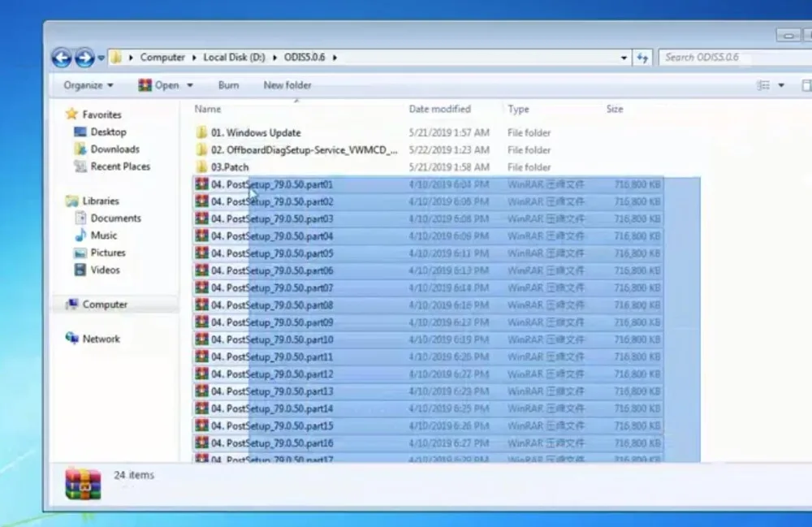Open Desktop in the navigation pane

coord(108,132)
